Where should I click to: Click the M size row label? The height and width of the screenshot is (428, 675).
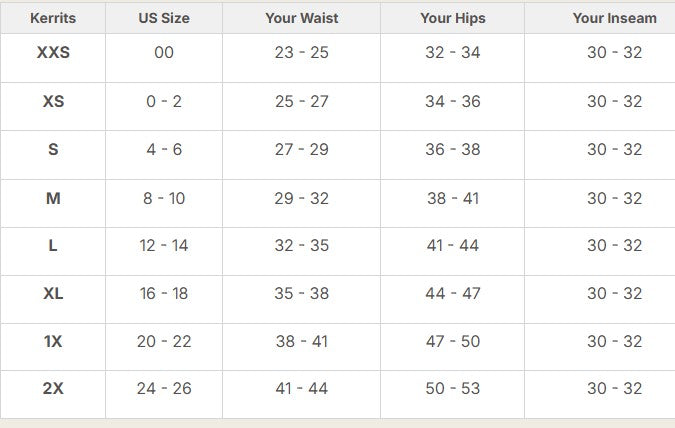tap(53, 198)
